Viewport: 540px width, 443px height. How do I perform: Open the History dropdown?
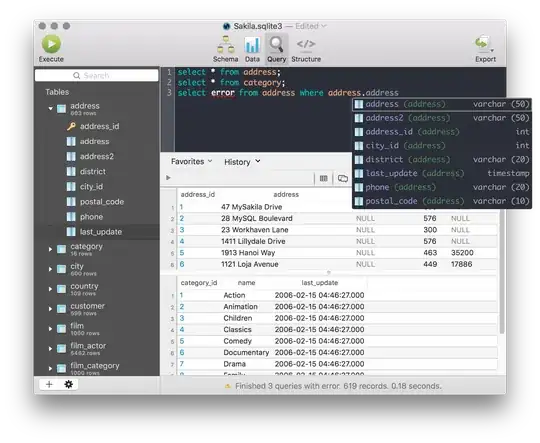242,162
